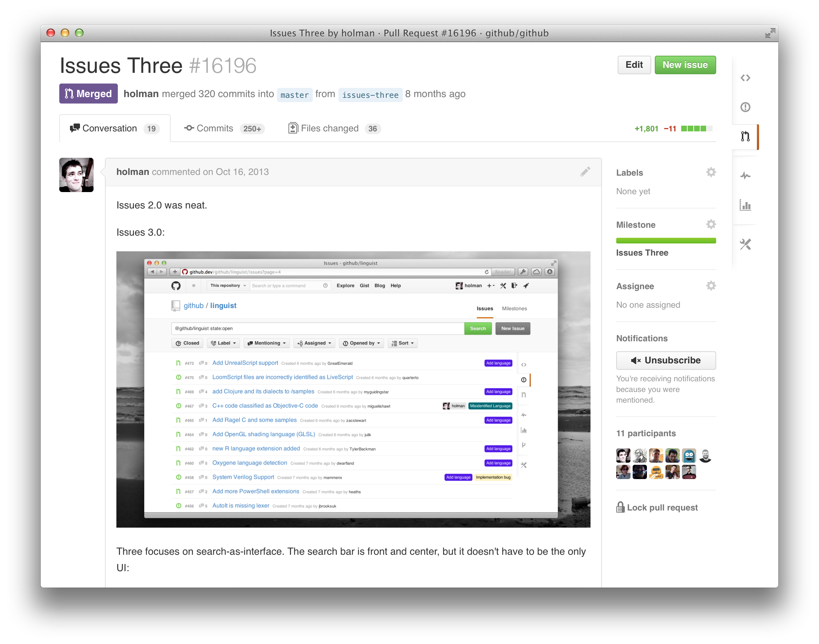
Task: Click the green New issue button
Action: click(685, 65)
